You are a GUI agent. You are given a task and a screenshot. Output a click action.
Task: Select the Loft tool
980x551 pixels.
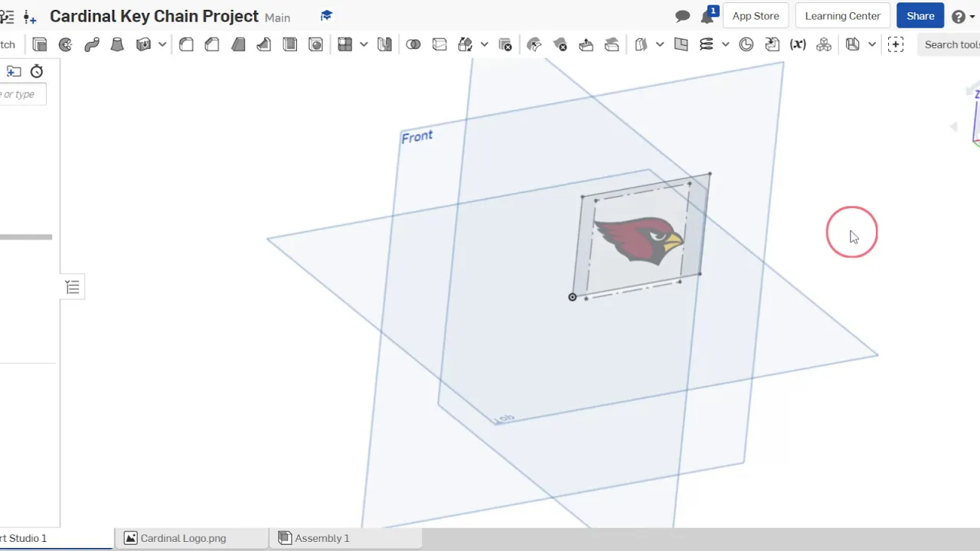pos(117,44)
